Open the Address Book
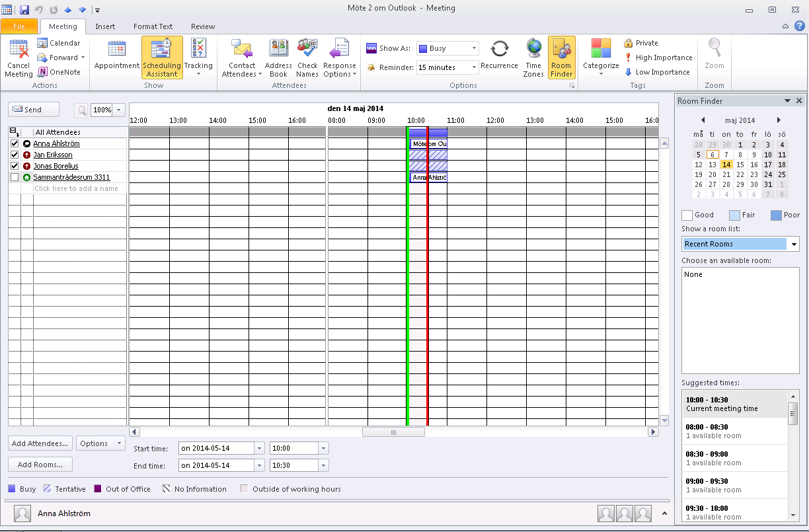Viewport: 809px width, 532px height. coord(278,58)
